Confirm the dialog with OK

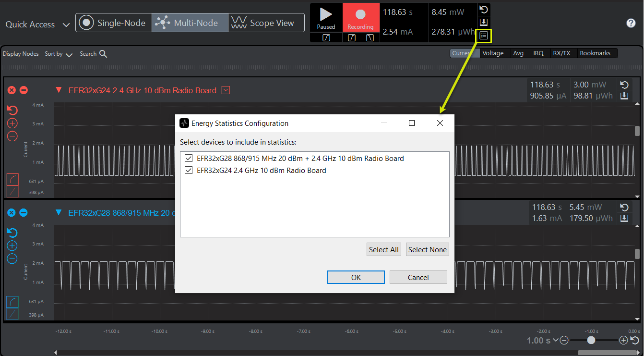click(356, 277)
